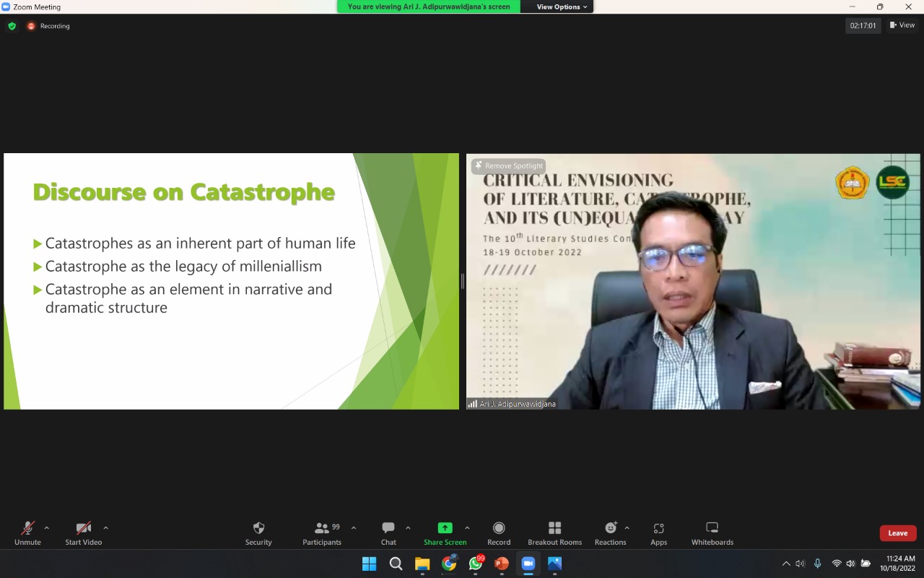Open the Participants panel
Screen dimensions: 924x578
click(x=322, y=528)
